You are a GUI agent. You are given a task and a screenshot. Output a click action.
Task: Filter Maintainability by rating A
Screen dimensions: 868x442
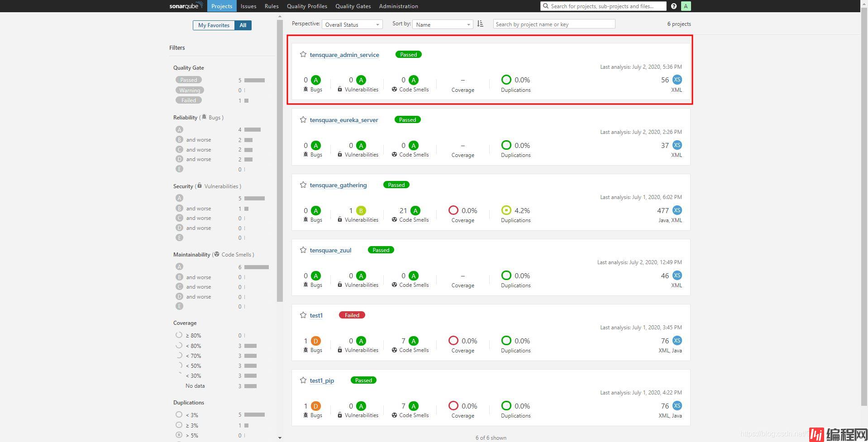click(x=179, y=266)
